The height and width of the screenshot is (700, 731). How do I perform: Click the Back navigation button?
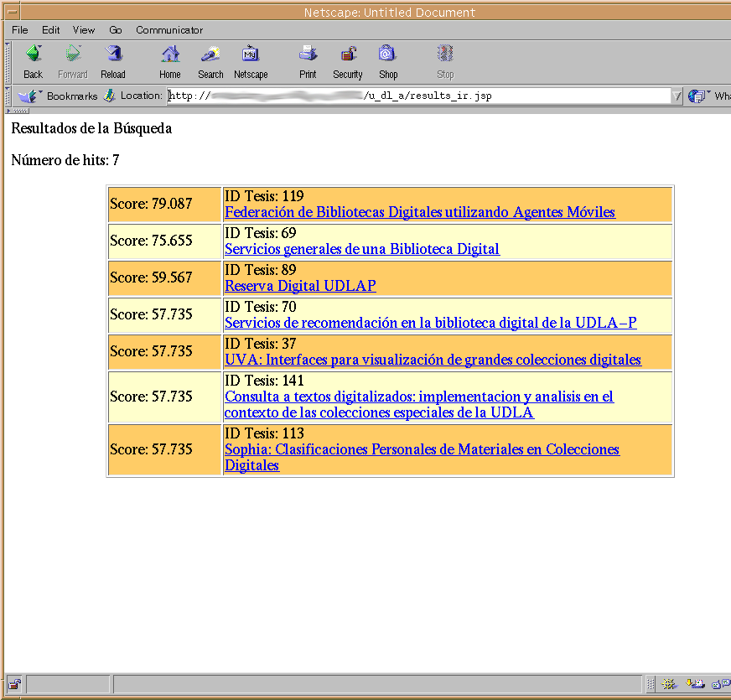tap(33, 61)
